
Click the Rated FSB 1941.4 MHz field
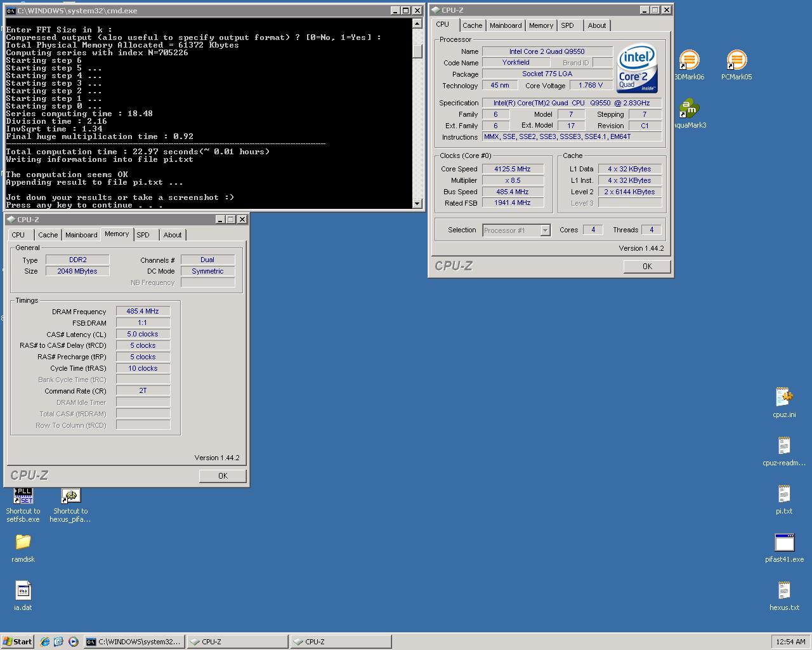click(x=513, y=203)
